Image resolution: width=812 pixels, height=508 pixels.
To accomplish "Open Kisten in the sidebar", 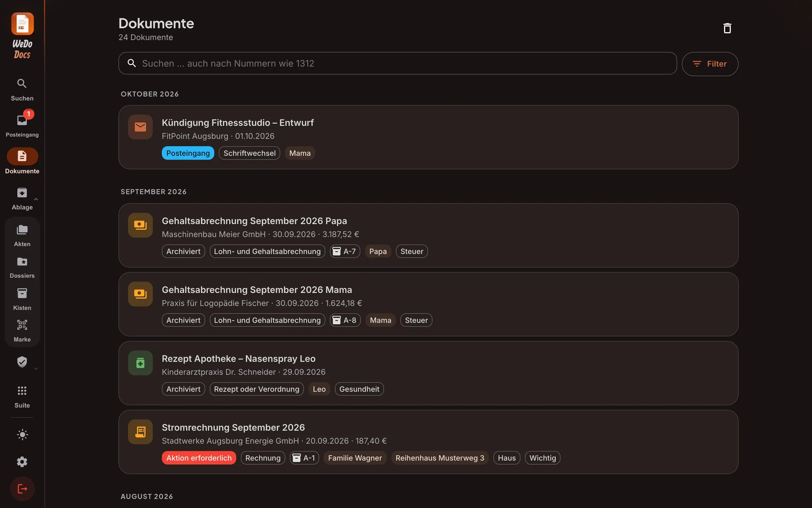I will (x=22, y=299).
